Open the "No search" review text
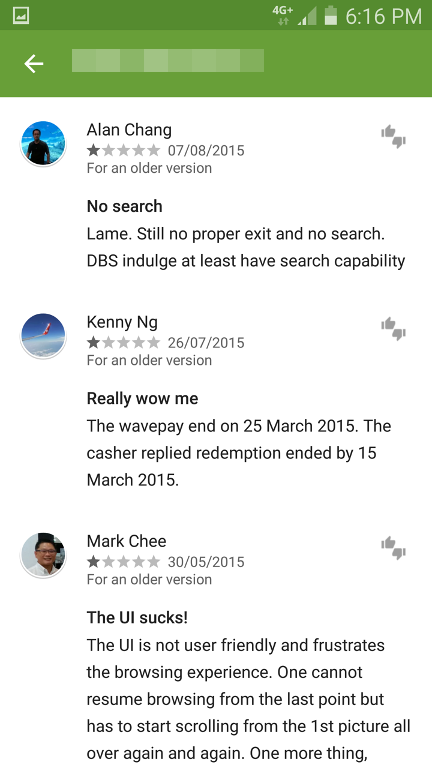432x768 pixels. [x=246, y=234]
